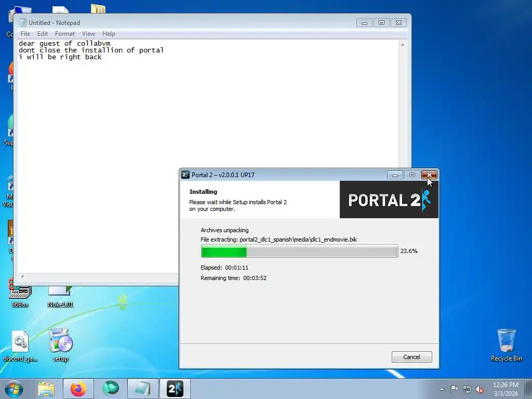Open the clock showing 12:26 PM
The width and height of the screenshot is (532, 399).
click(506, 389)
